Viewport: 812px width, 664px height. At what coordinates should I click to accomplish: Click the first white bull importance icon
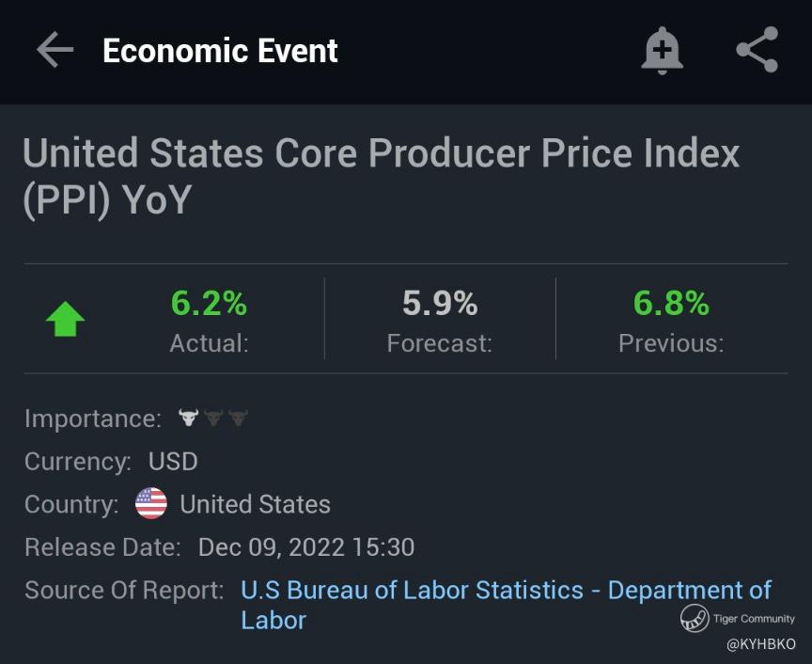click(x=189, y=419)
